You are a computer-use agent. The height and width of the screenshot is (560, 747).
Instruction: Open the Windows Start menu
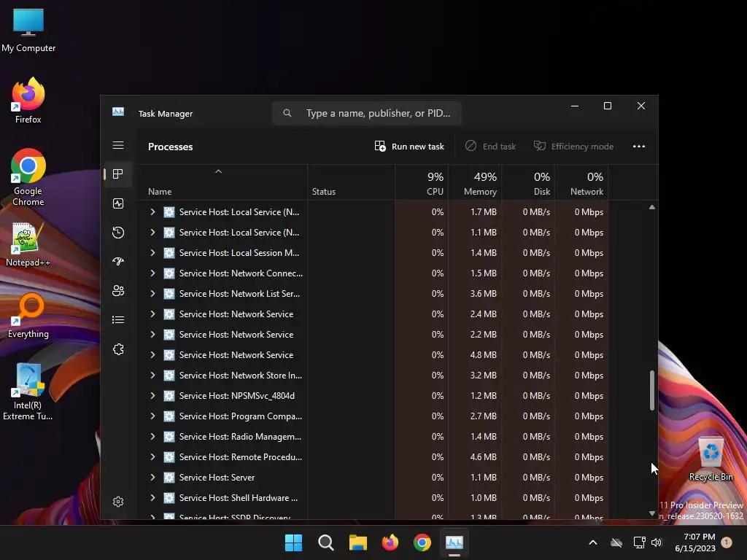(x=293, y=542)
